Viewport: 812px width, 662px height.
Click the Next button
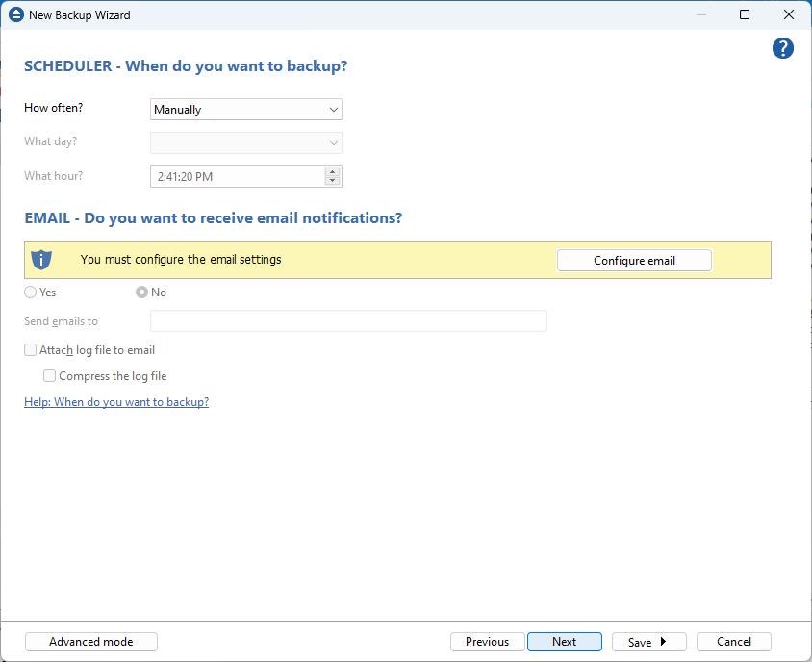tap(565, 642)
